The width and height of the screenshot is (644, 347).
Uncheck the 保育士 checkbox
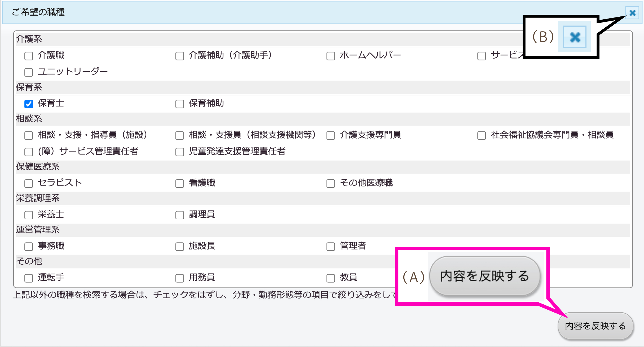coord(29,104)
